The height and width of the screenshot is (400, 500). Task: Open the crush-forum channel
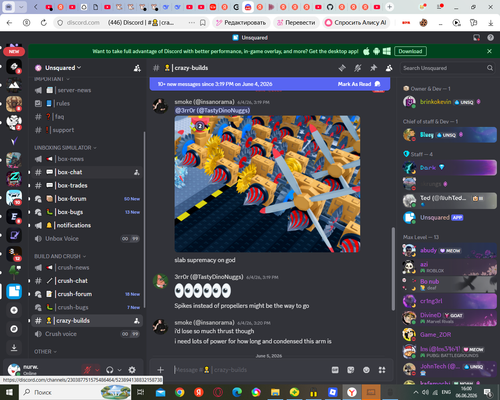tap(87, 294)
